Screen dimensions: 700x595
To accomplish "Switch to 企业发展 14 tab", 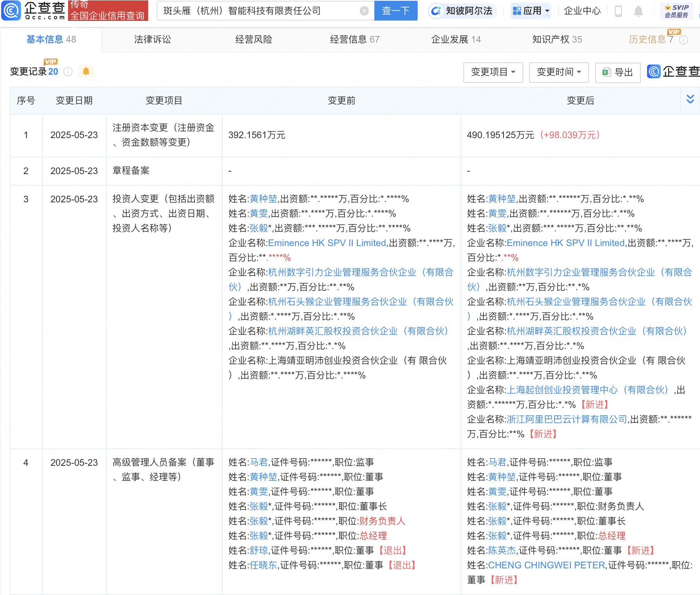I will (456, 39).
